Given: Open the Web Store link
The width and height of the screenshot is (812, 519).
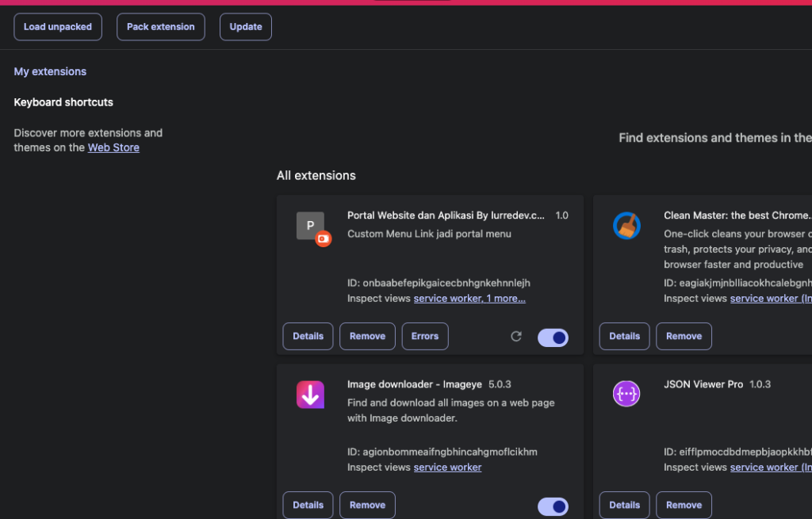Looking at the screenshot, I should (113, 147).
